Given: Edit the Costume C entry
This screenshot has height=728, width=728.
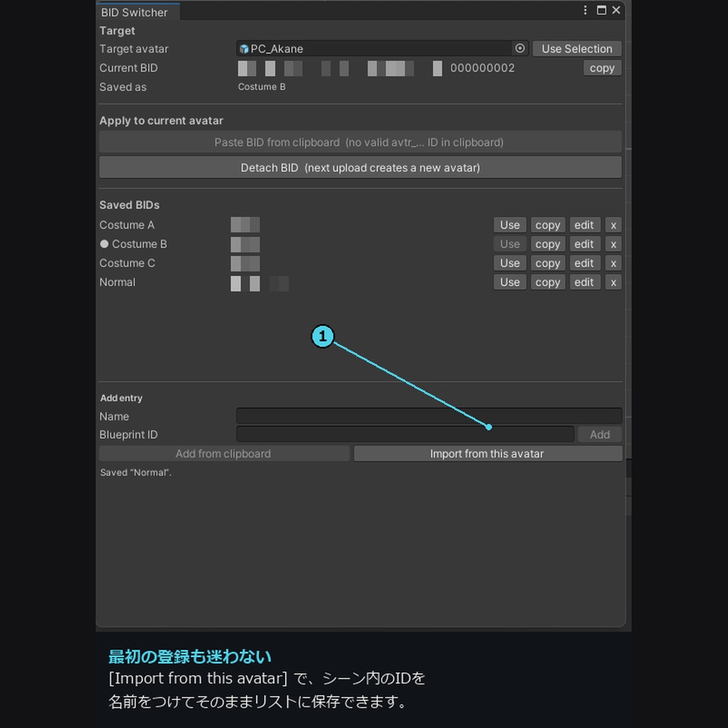Looking at the screenshot, I should coord(584,263).
